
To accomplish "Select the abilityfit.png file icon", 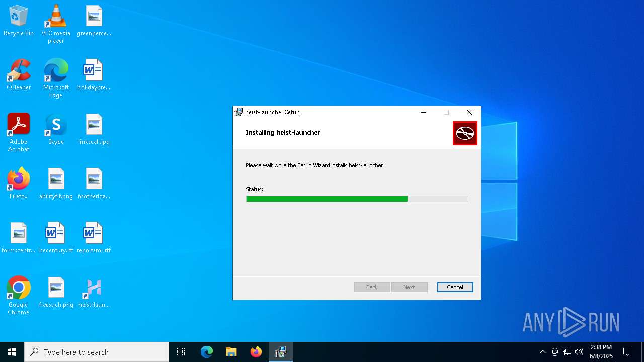I will 56,184.
